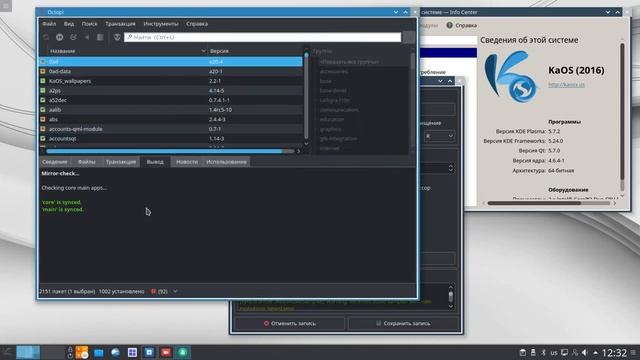Click the package search input field
This screenshot has width=640, height=360.
(x=262, y=37)
